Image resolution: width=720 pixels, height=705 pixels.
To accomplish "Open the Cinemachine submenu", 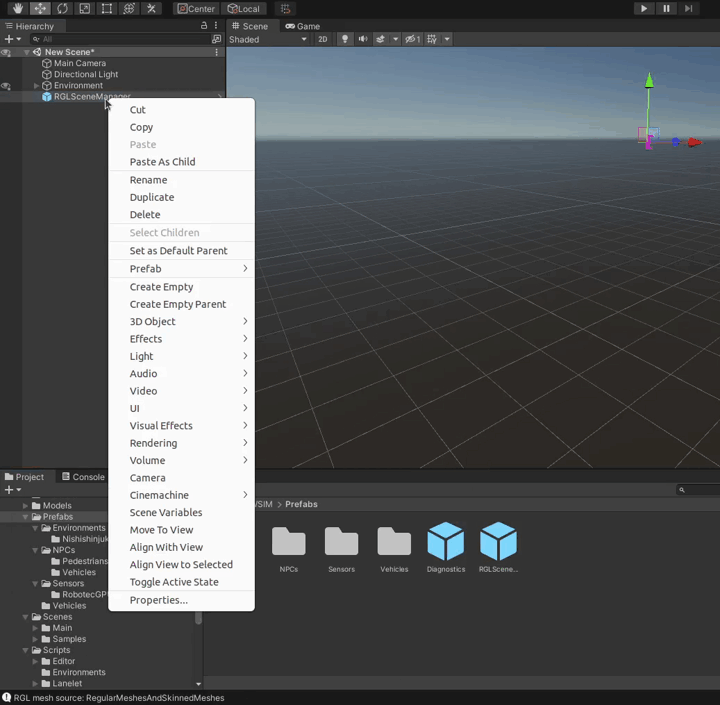I will [x=181, y=495].
